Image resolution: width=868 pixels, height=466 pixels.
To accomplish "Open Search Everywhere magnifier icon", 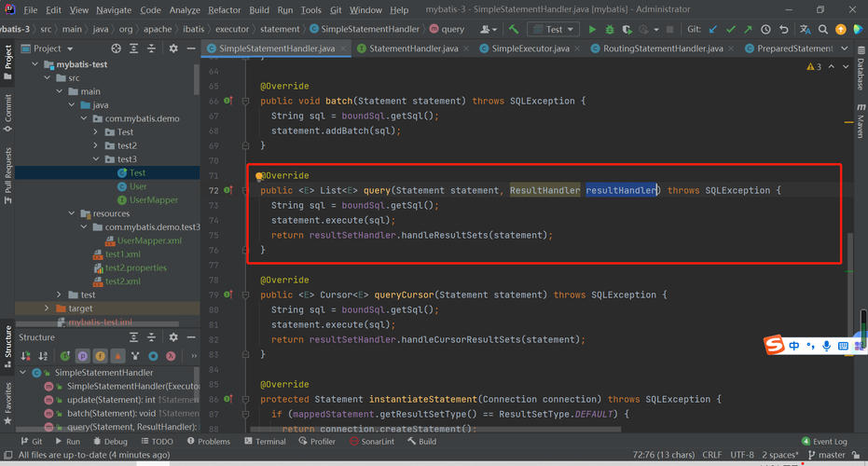I will pos(823,29).
